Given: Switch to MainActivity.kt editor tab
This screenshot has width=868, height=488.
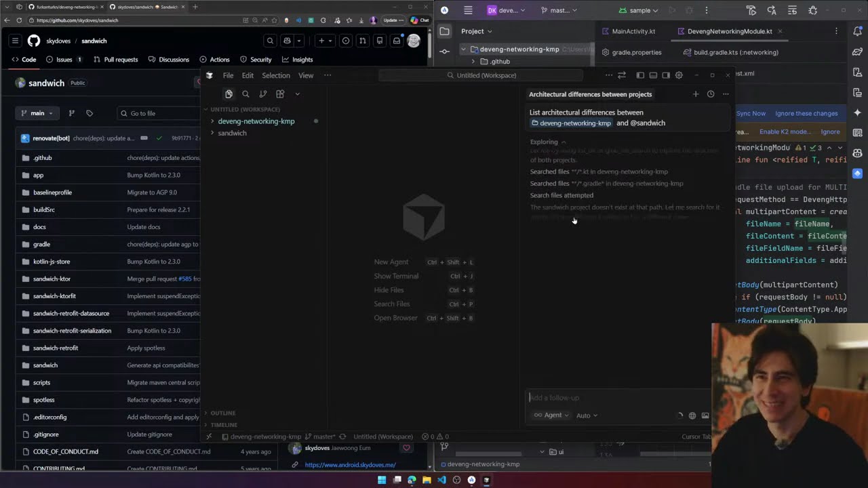Looking at the screenshot, I should click(629, 31).
